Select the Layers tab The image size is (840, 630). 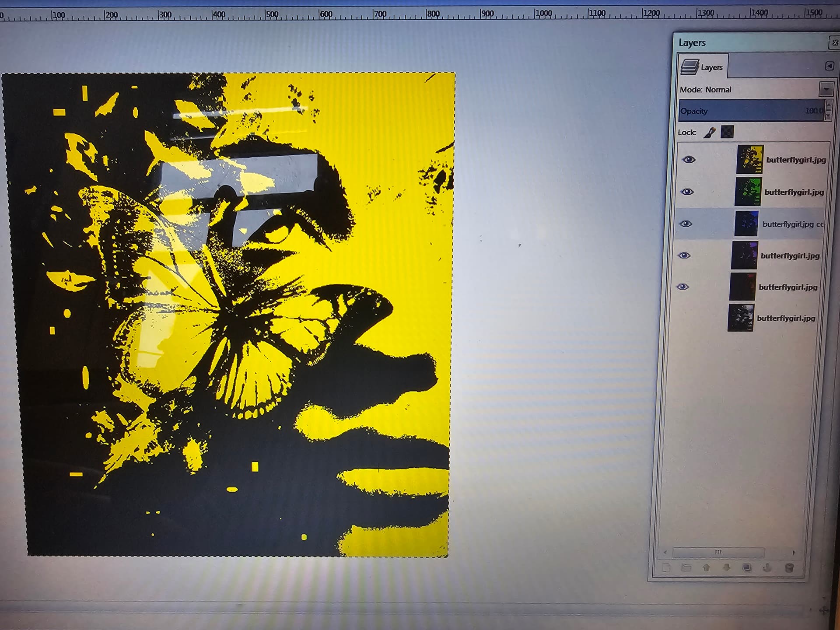(703, 67)
